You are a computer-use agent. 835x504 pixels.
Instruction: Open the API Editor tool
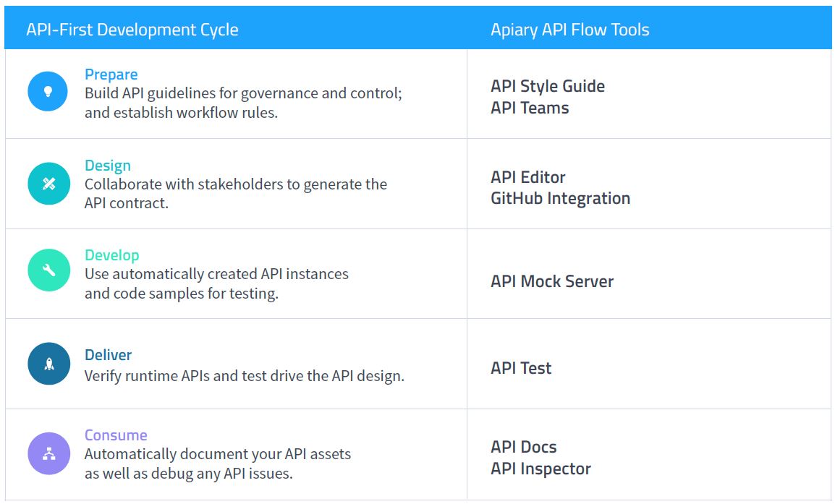(x=528, y=177)
